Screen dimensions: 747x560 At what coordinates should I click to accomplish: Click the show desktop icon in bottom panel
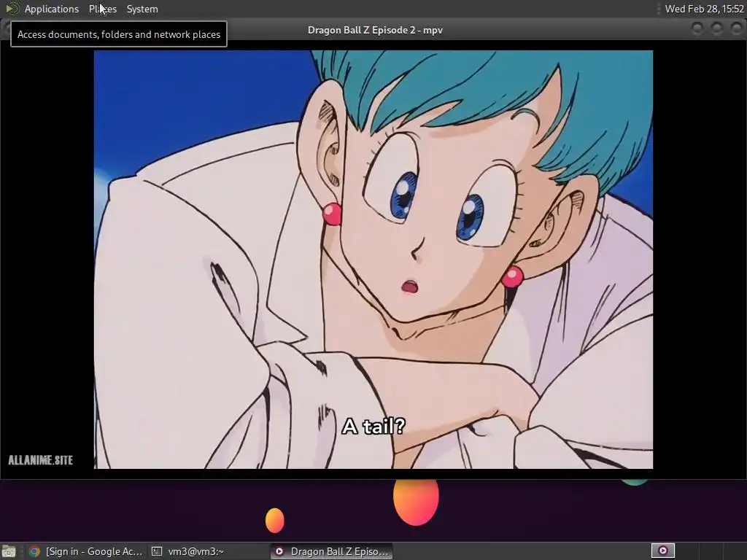click(x=9, y=551)
